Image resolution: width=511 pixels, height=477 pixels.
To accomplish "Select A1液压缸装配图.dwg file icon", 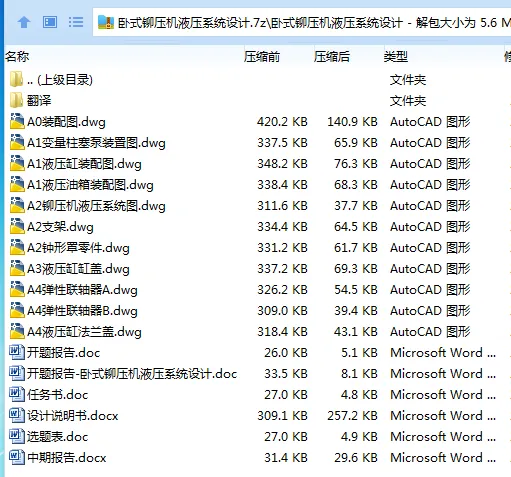I will 17,163.
